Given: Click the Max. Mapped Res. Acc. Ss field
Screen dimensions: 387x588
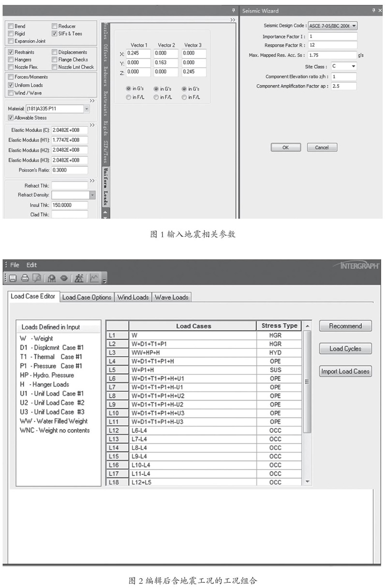Looking at the screenshot, I should coord(332,56).
